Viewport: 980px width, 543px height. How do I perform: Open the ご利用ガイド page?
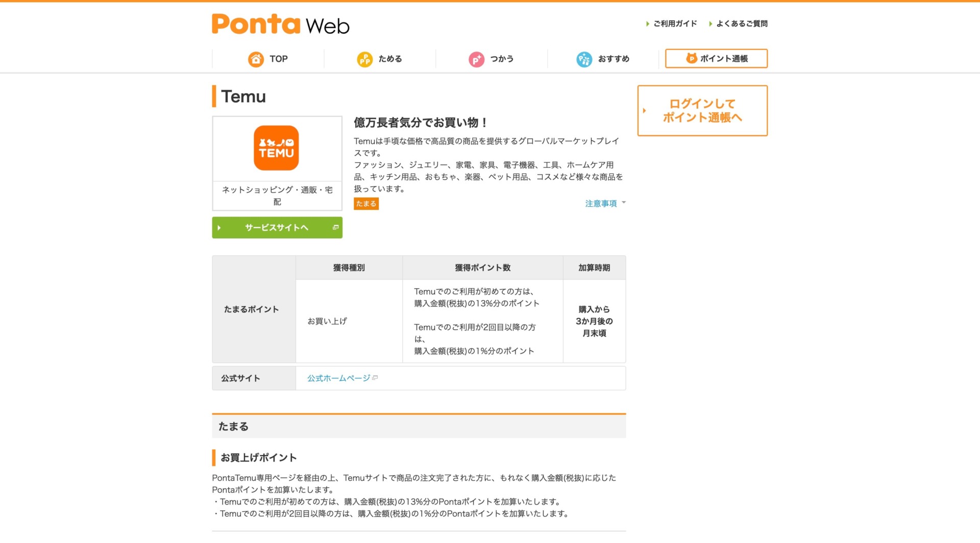click(x=675, y=23)
